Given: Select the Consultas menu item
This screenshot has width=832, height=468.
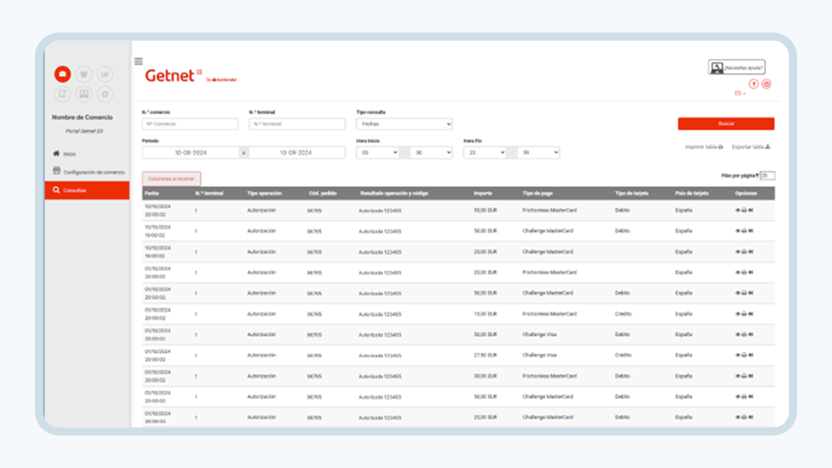Looking at the screenshot, I should 87,190.
